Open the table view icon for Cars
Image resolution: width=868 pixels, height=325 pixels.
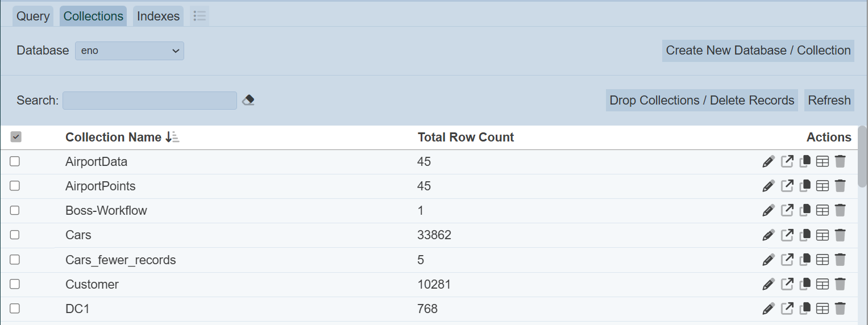(823, 235)
